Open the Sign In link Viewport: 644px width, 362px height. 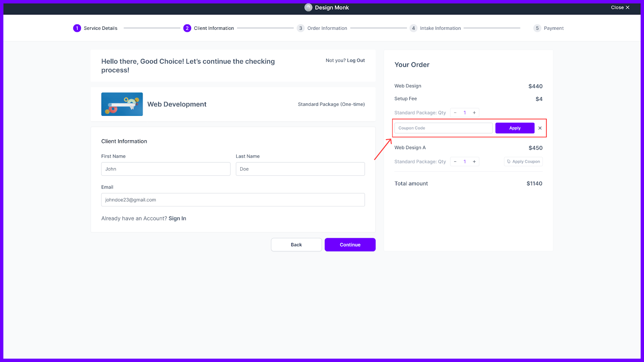coord(177,218)
